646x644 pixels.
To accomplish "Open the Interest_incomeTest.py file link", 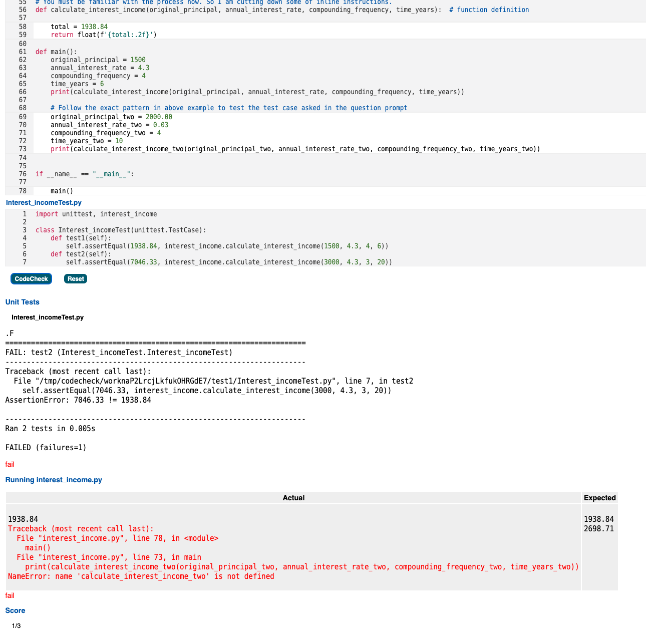I will [x=43, y=202].
